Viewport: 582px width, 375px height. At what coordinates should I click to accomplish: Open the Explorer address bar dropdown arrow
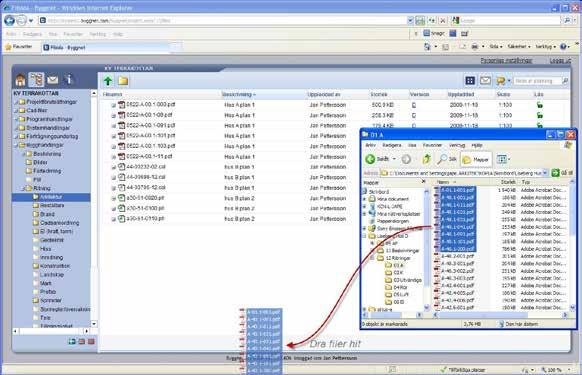[x=545, y=173]
